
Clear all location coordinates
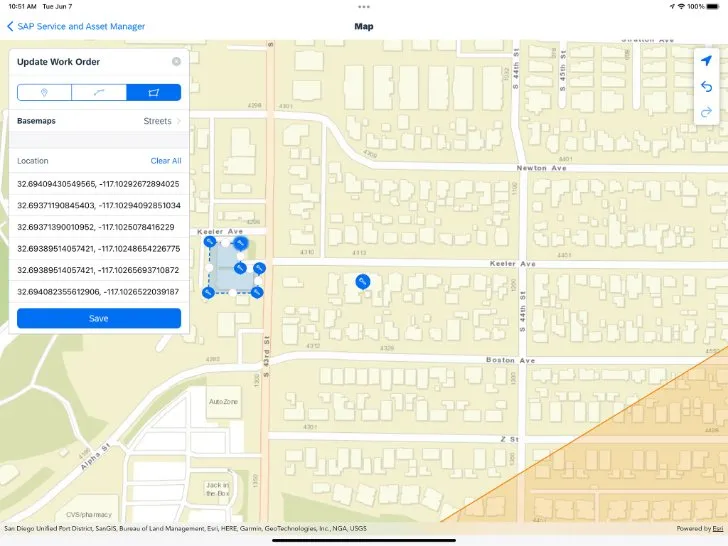pyautogui.click(x=165, y=161)
